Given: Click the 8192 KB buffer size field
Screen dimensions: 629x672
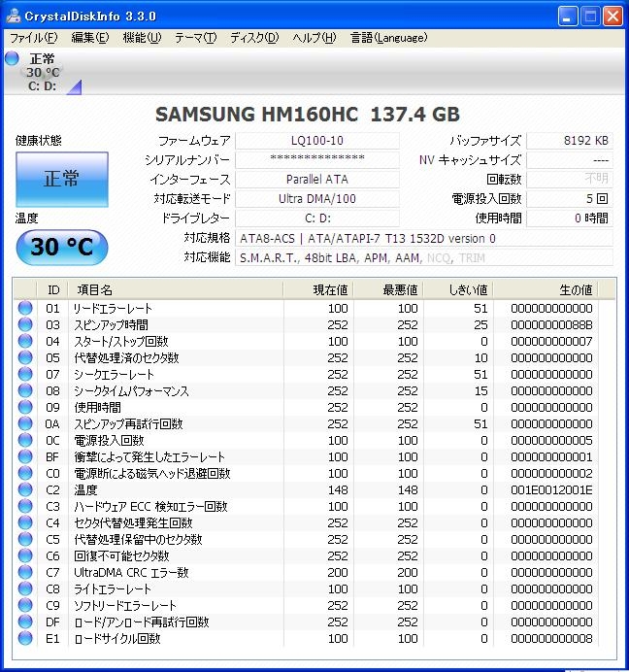Looking at the screenshot, I should (x=570, y=141).
